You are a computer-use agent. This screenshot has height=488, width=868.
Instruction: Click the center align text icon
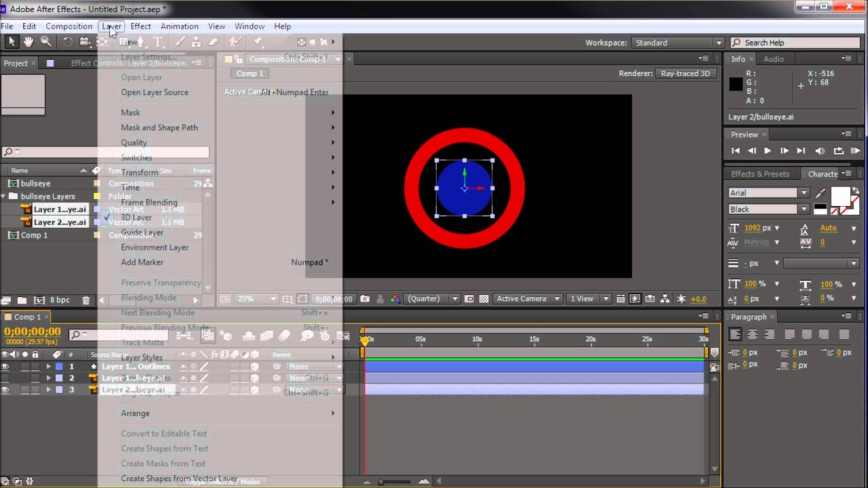point(752,334)
